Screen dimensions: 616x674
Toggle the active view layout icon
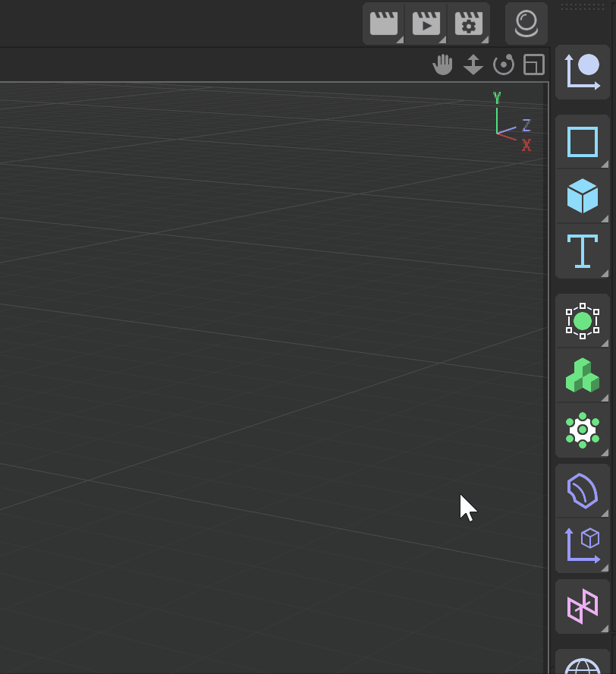tap(534, 65)
